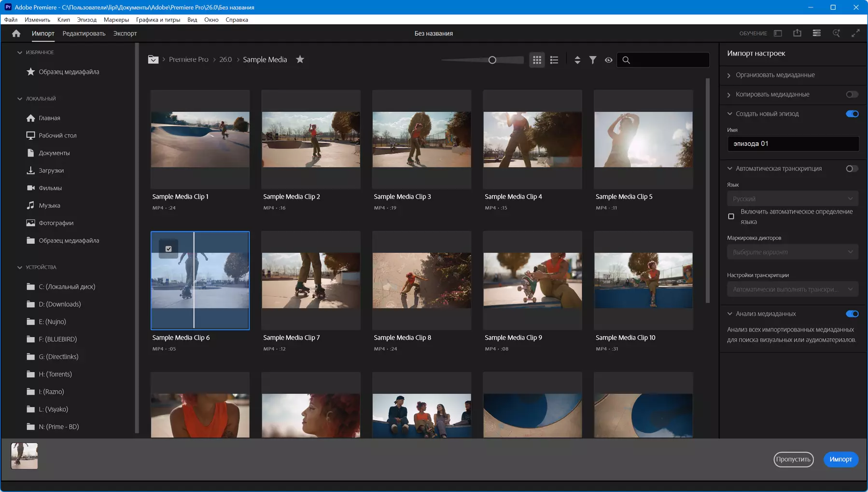Screen dimensions: 868x492
Task: Open the quick export share icon
Action: [797, 33]
